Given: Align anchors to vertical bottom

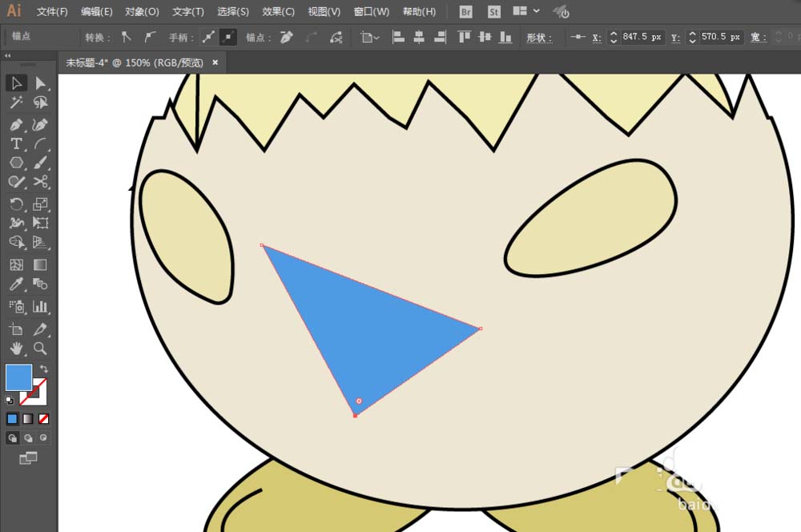Looking at the screenshot, I should tap(505, 37).
